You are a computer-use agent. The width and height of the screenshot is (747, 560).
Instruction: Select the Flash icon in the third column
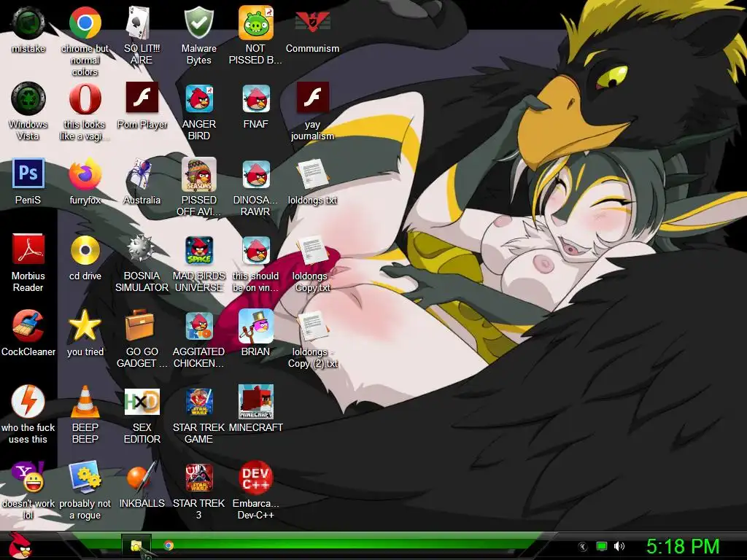[142, 98]
